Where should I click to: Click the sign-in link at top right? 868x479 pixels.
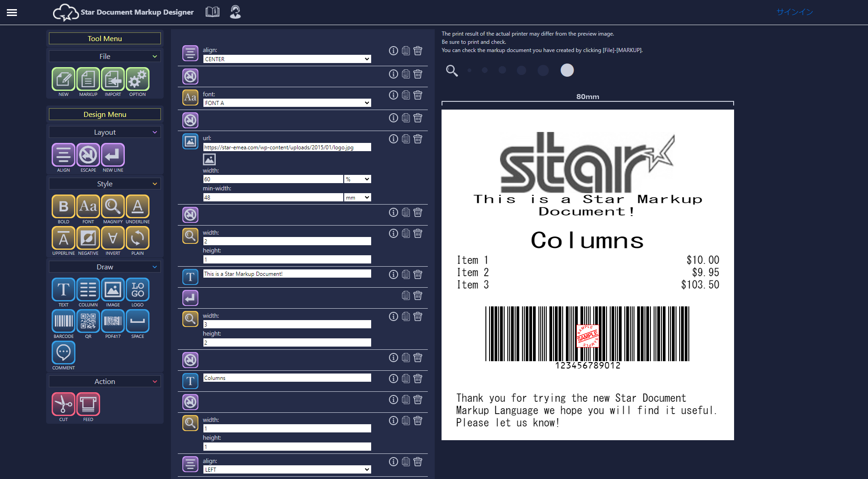[794, 12]
